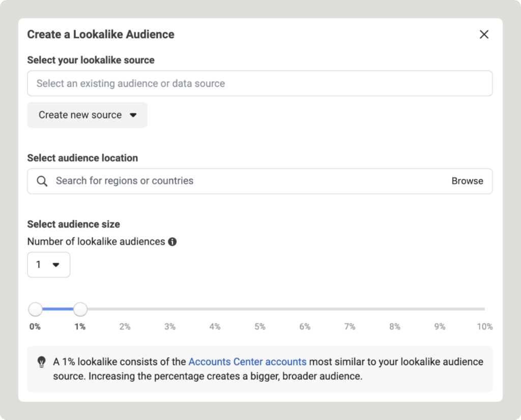521x420 pixels.
Task: Open the Accounts Center accounts link
Action: [247, 362]
